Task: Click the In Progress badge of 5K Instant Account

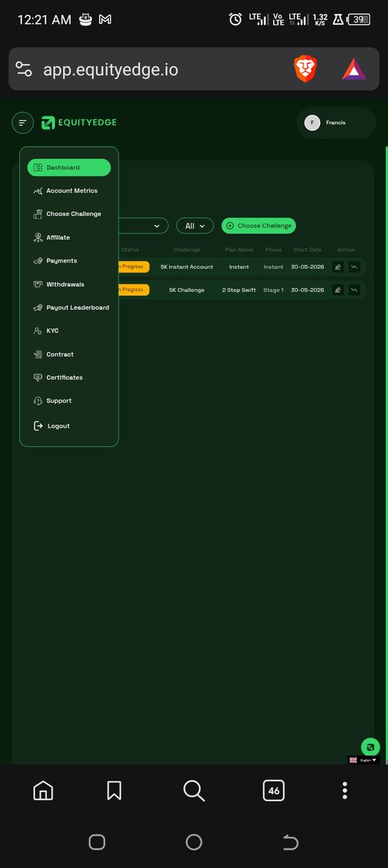Action: (134, 267)
